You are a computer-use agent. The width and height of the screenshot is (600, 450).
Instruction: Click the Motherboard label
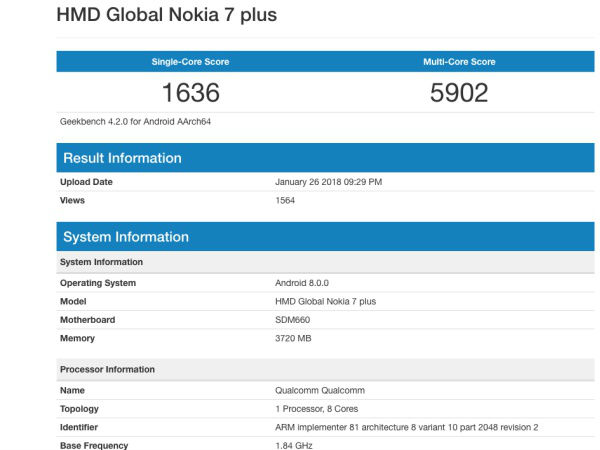click(87, 320)
